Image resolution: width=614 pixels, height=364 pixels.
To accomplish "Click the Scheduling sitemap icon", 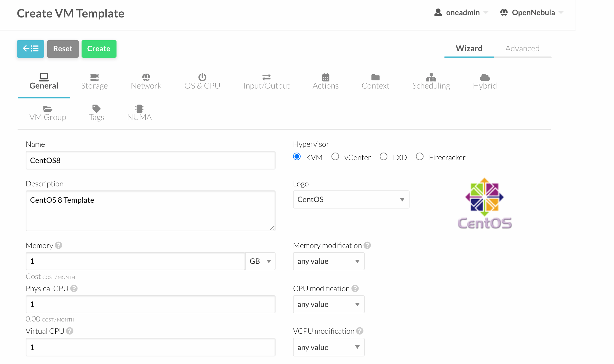I will 431,77.
